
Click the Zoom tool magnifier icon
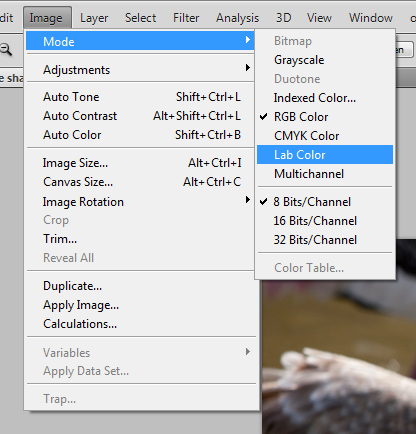(x=6, y=50)
